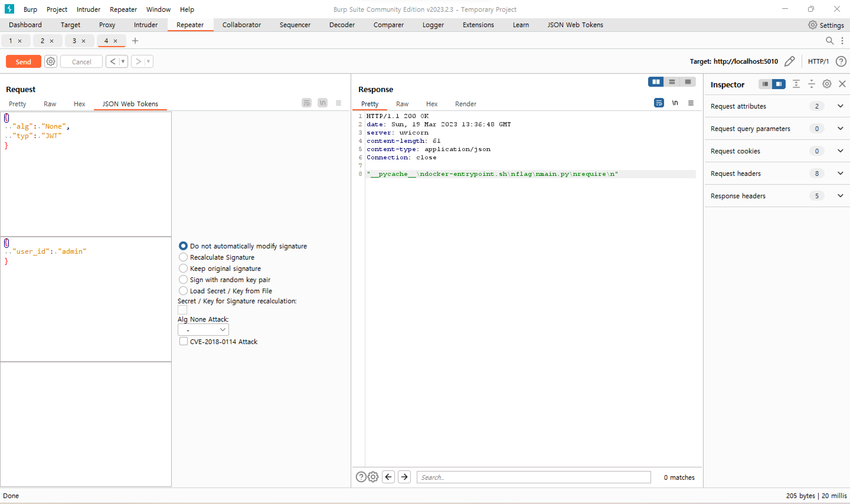Search Repeater tabs with magnifier icon
The height and width of the screenshot is (504, 850).
pyautogui.click(x=830, y=41)
